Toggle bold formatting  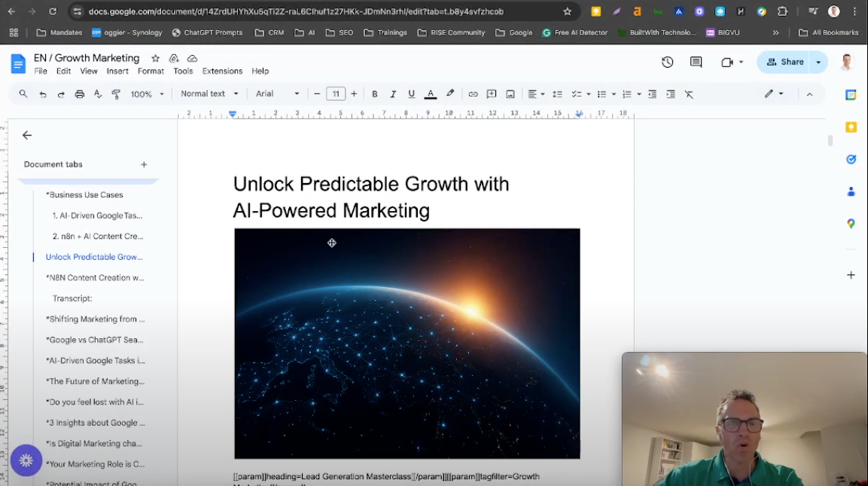(x=375, y=94)
